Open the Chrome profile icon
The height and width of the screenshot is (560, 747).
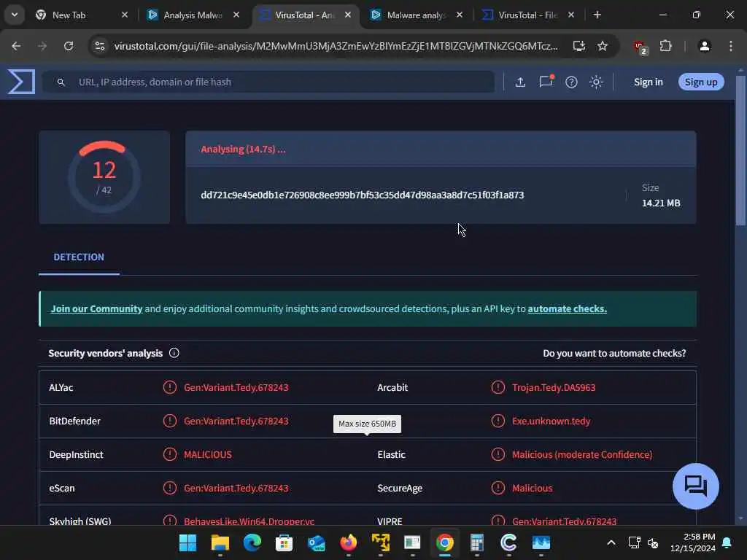coord(704,46)
